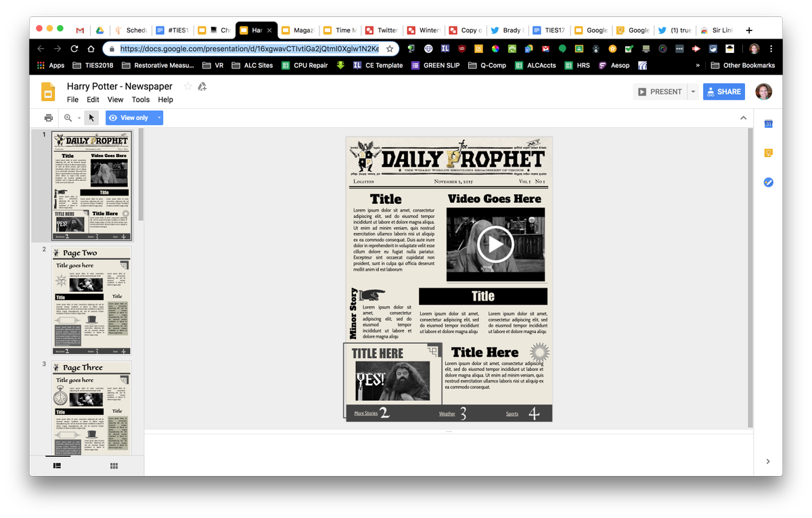
Task: Expand the side panel with right chevron
Action: [768, 461]
